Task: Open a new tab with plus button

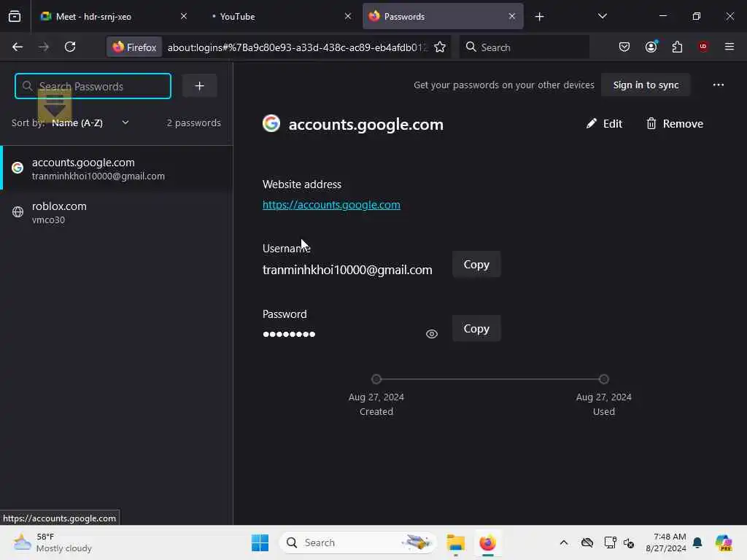Action: (539, 17)
